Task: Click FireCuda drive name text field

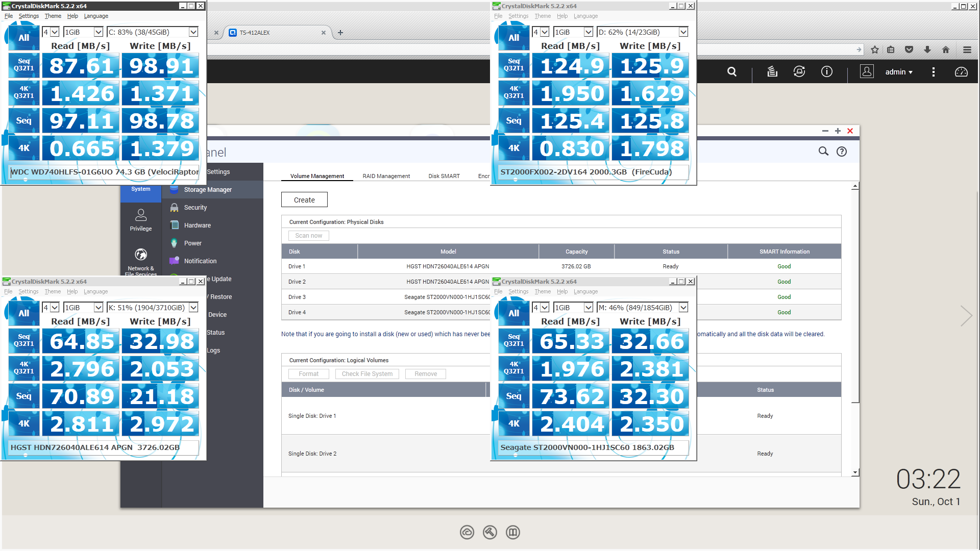Action: (594, 172)
